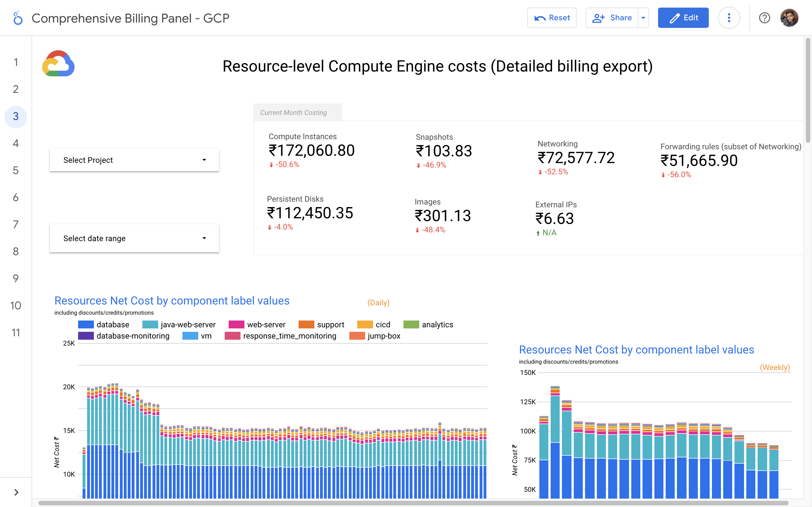Click the user profile avatar
The height and width of the screenshot is (507, 812).
point(789,18)
